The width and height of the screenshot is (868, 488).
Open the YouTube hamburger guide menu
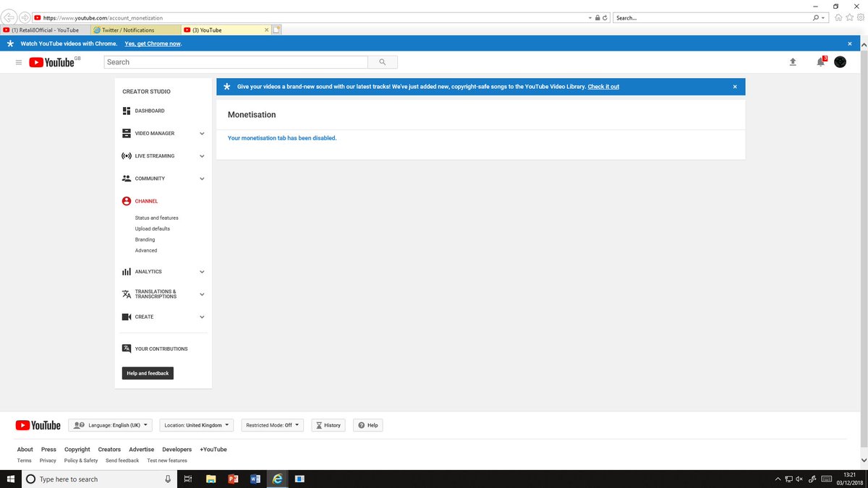pos(18,62)
